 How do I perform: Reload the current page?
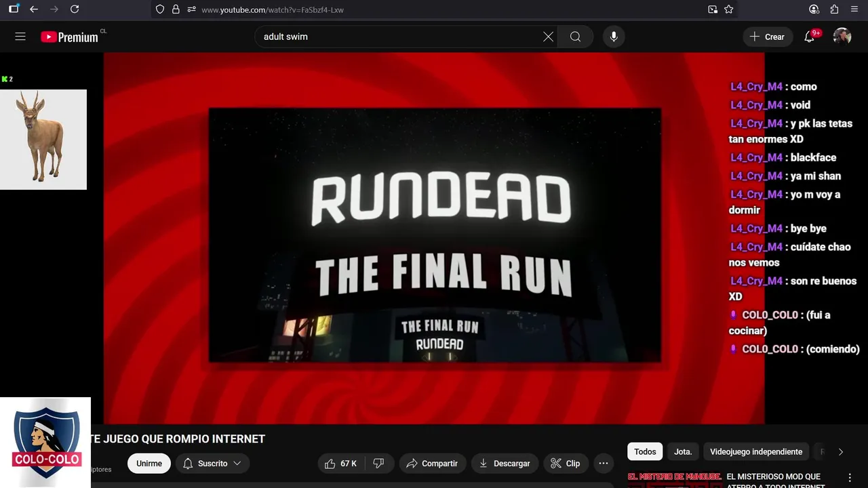pos(75,9)
